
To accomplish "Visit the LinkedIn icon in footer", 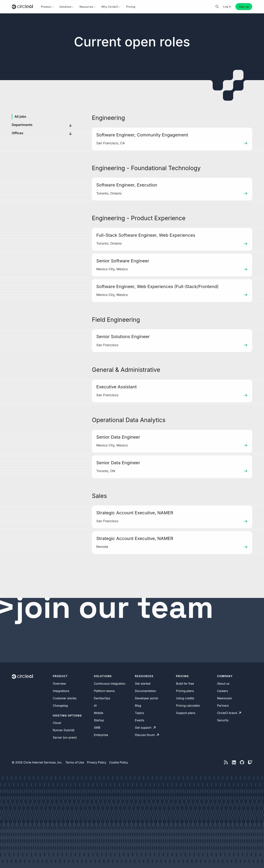I will [x=234, y=763].
